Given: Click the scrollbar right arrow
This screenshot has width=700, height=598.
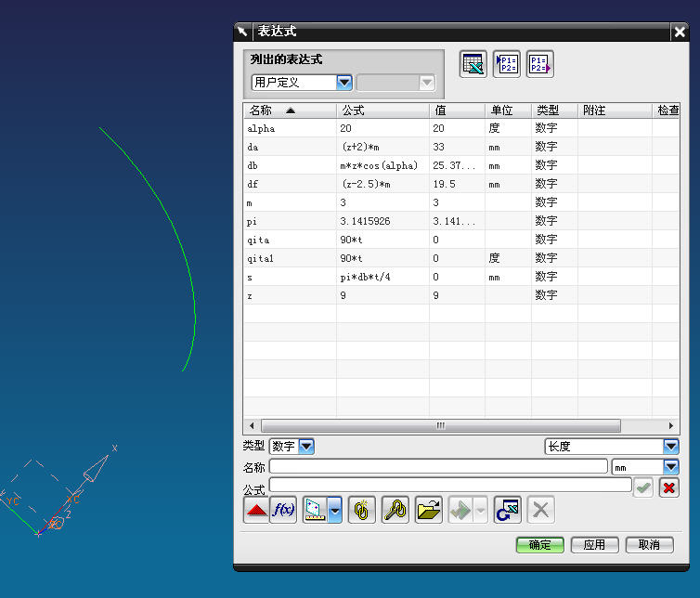Looking at the screenshot, I should pyautogui.click(x=671, y=425).
